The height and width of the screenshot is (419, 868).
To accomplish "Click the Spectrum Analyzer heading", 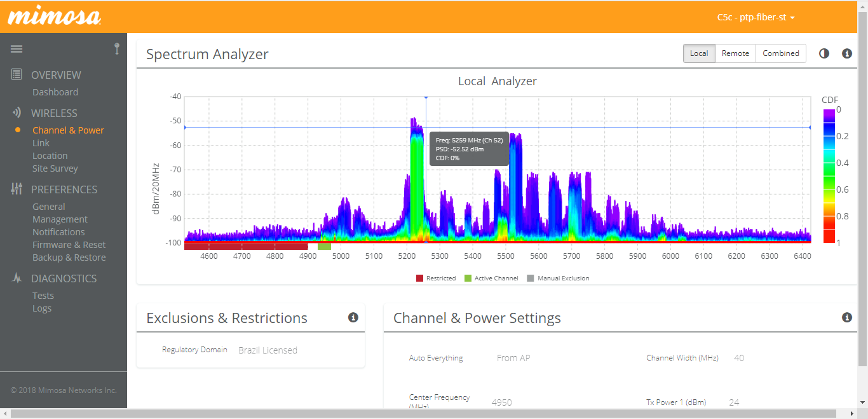I will (x=207, y=55).
